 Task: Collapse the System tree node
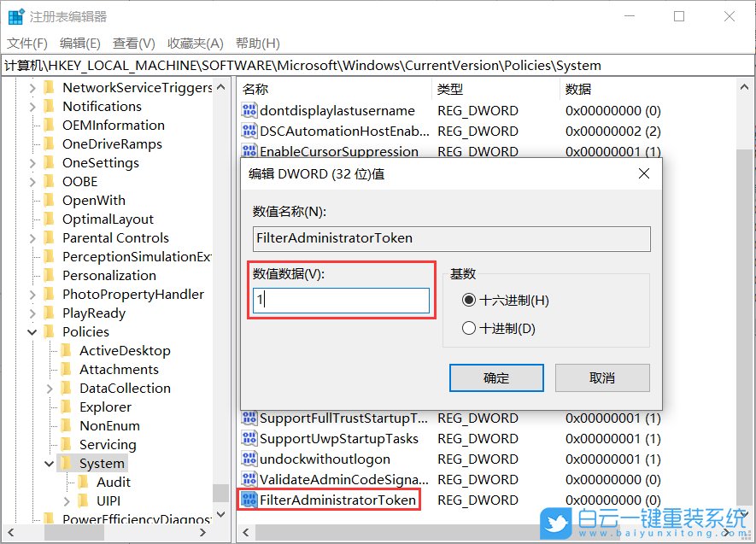tap(49, 463)
